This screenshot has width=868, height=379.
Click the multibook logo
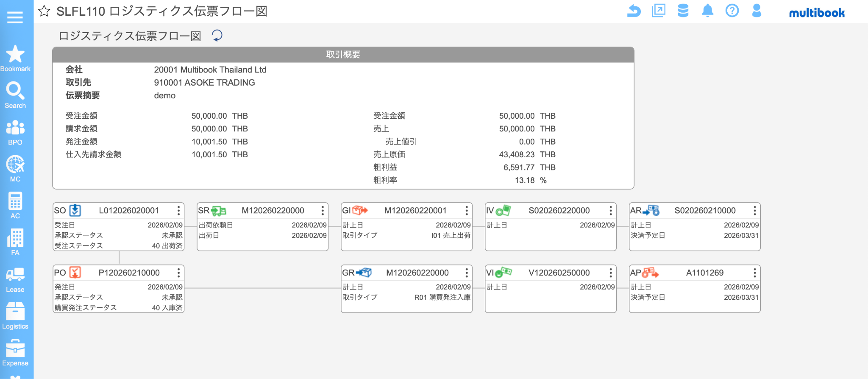coord(817,13)
